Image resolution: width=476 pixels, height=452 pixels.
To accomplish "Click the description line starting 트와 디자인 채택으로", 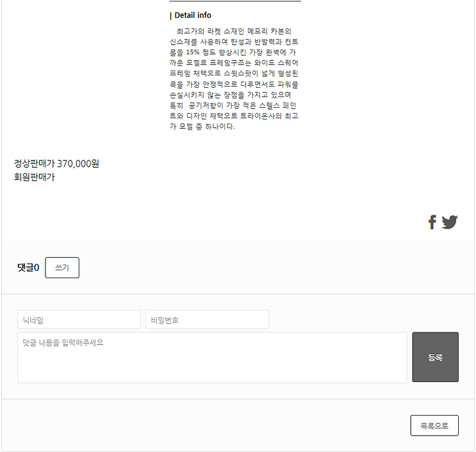I will coord(234,116).
